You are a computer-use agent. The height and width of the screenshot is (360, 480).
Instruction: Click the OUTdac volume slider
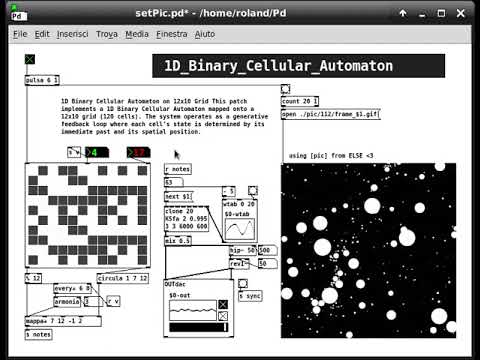pos(199,327)
